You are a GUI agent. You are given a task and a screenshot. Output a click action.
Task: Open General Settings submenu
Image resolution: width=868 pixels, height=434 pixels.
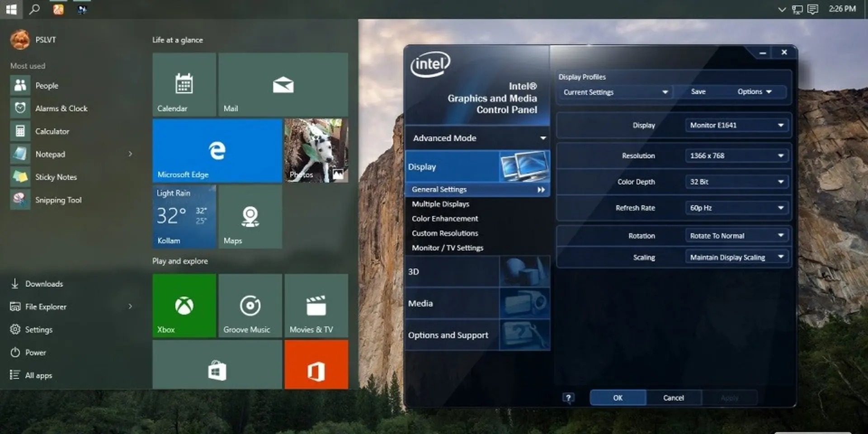(477, 189)
